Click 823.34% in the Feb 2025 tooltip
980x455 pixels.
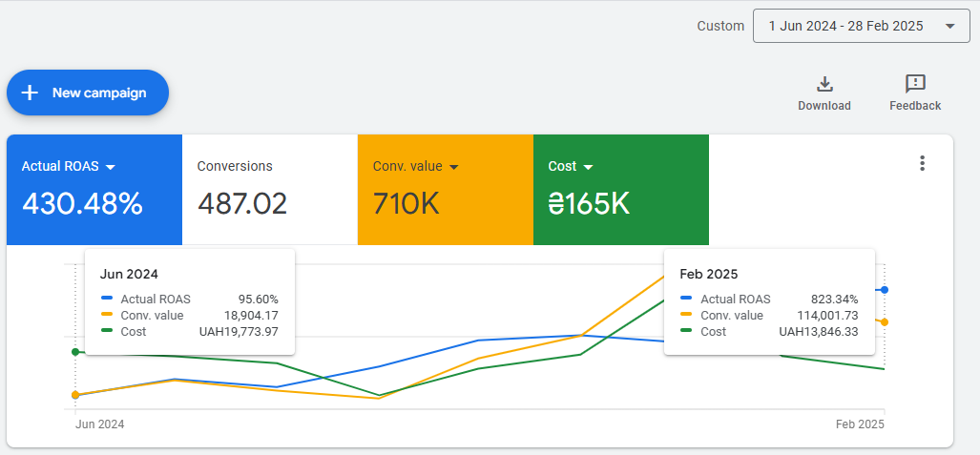pyautogui.click(x=834, y=300)
